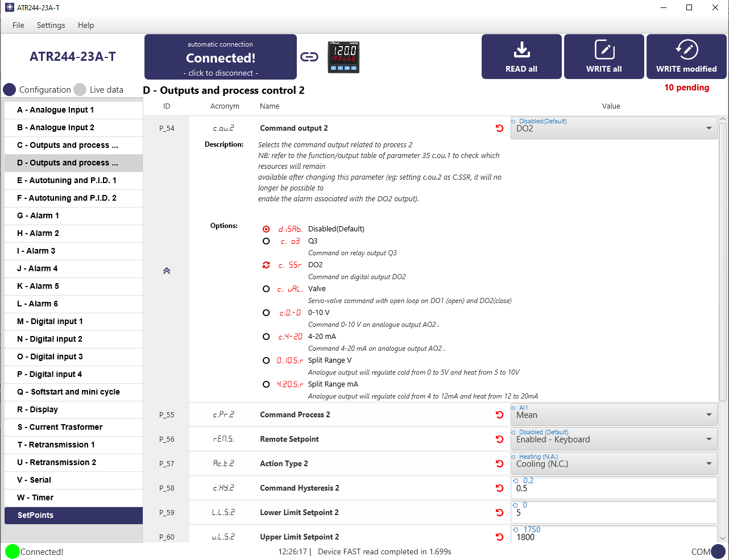This screenshot has height=560, width=729.
Task: Reset P_55 Command Process 2 to default
Action: [500, 415]
